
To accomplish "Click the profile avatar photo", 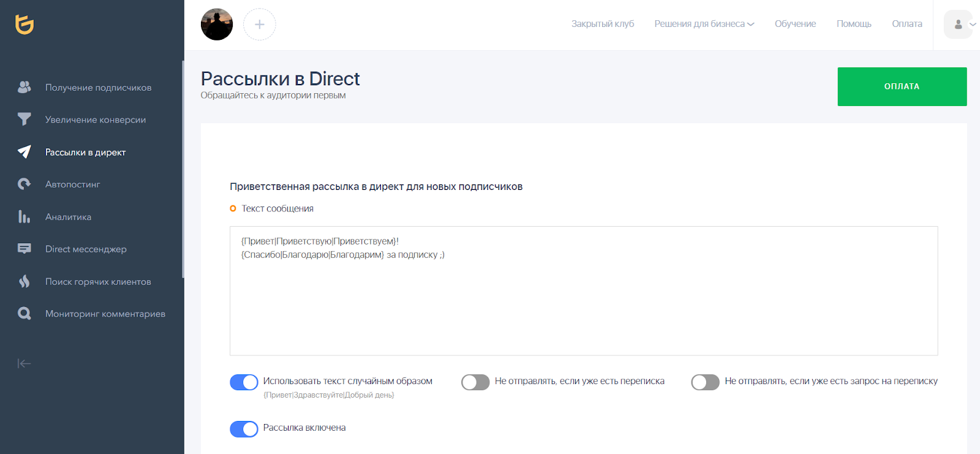I will tap(217, 25).
